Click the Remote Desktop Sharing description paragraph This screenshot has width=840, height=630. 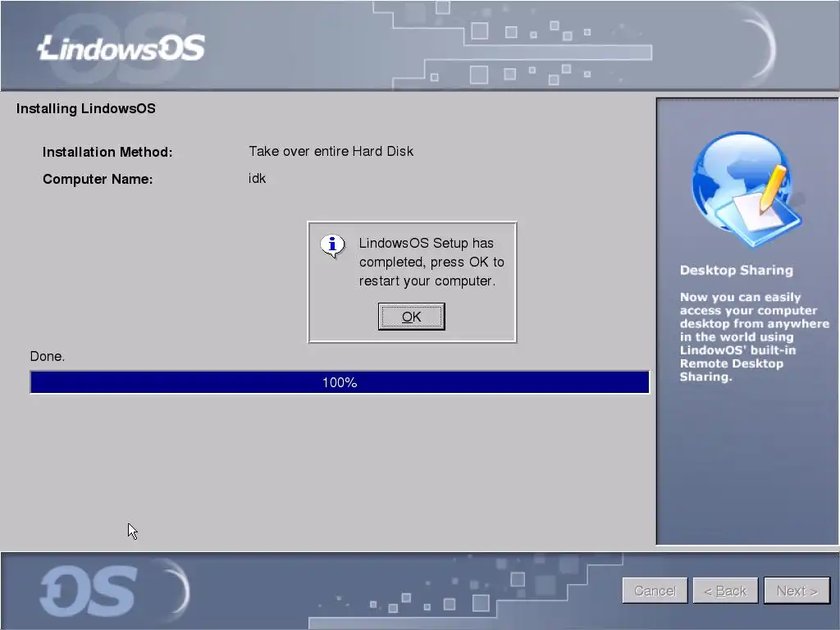click(755, 337)
